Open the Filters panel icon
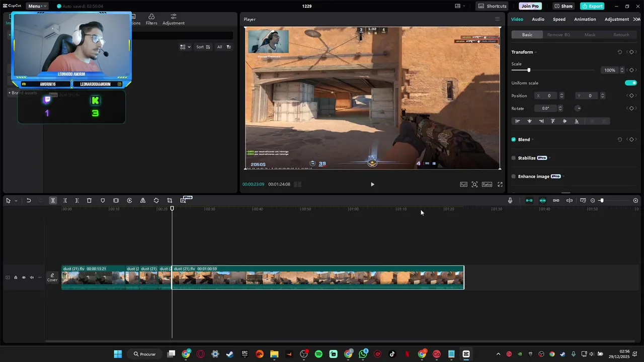The image size is (644, 362). [151, 19]
